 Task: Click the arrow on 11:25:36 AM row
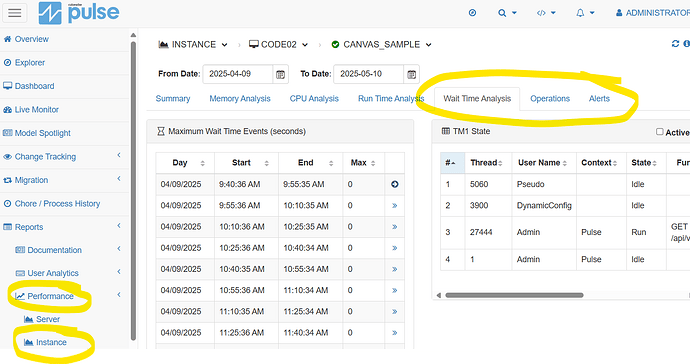(x=395, y=332)
